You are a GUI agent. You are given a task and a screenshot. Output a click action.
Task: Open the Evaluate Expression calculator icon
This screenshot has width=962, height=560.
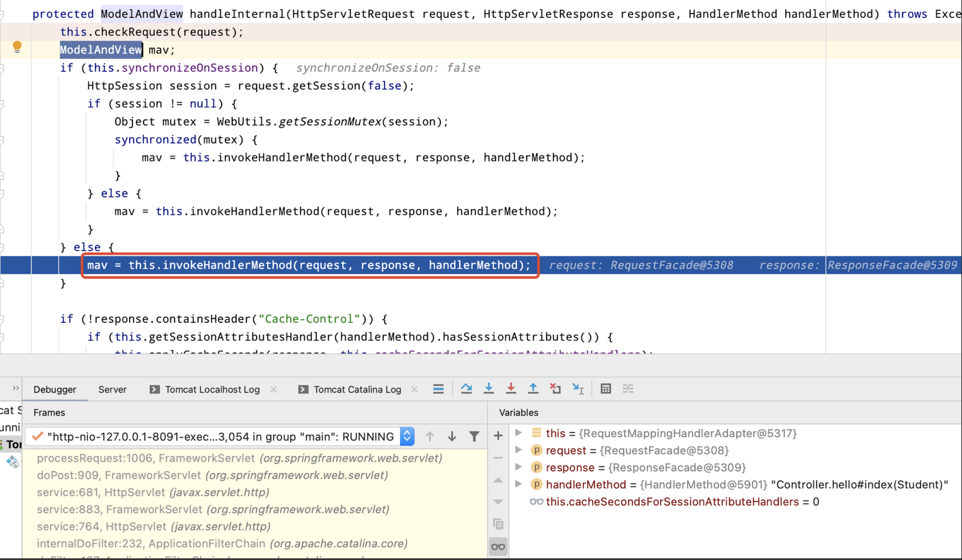[606, 389]
